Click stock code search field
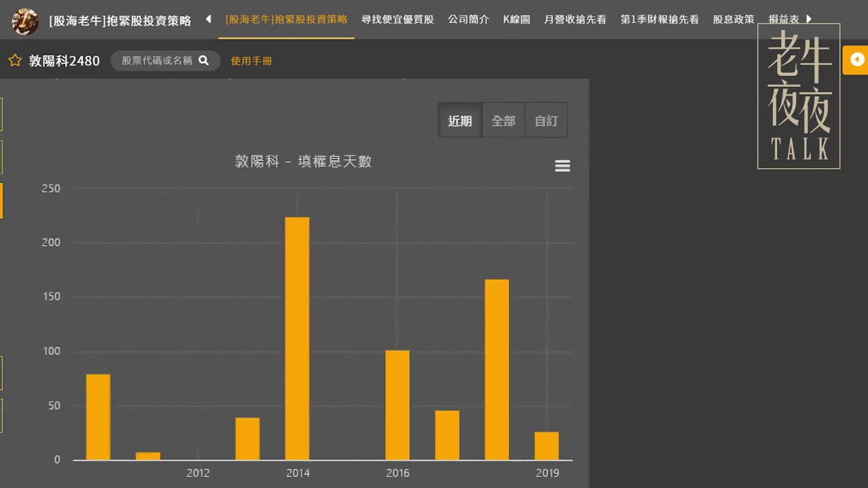The width and height of the screenshot is (868, 488). (165, 60)
